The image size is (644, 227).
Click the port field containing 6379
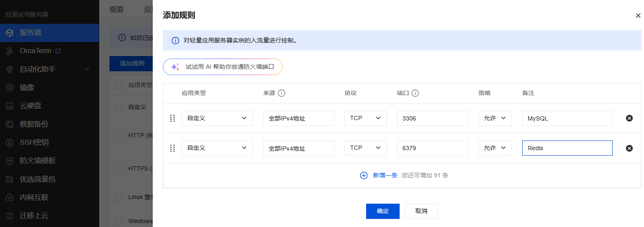432,148
